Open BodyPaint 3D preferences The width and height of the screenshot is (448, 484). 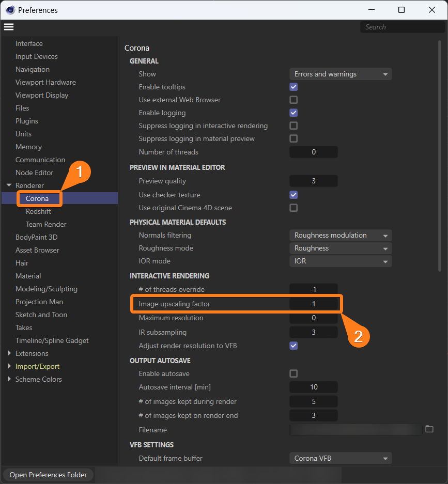pyautogui.click(x=37, y=238)
